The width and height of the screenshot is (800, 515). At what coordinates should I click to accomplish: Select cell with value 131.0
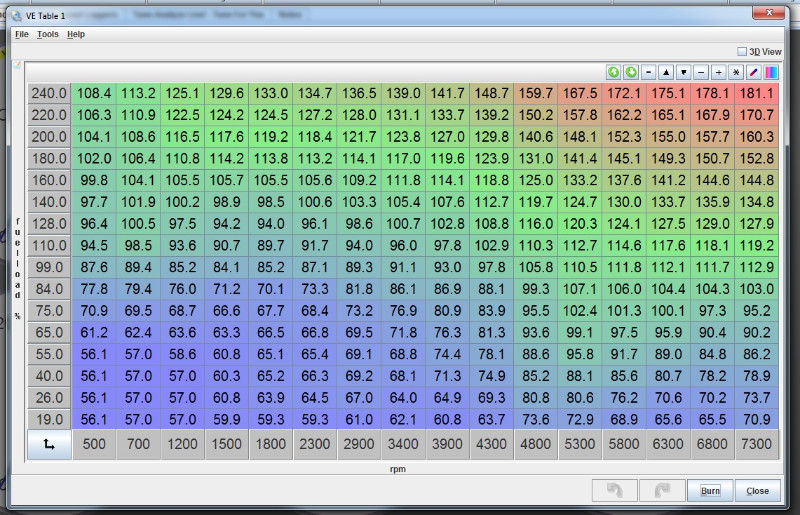[x=536, y=158]
